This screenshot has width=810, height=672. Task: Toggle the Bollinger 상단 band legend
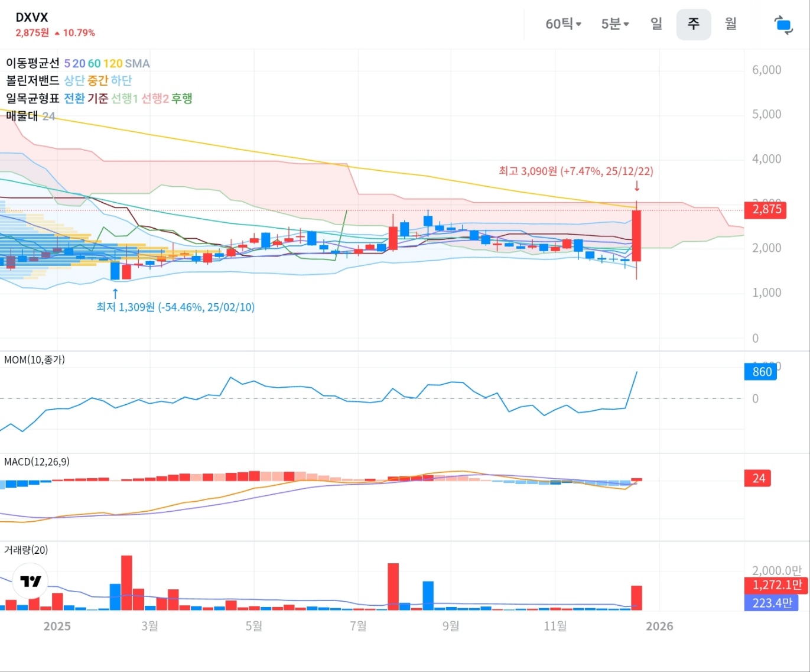(x=74, y=80)
